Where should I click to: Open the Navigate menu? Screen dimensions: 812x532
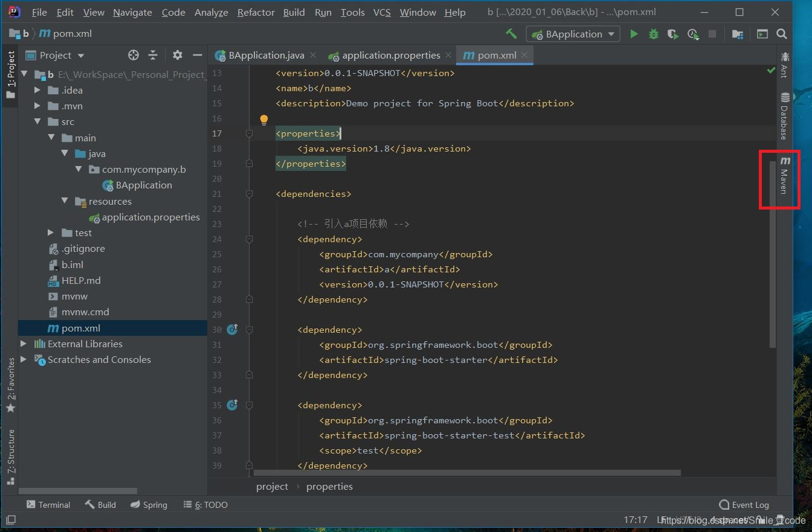(x=132, y=12)
